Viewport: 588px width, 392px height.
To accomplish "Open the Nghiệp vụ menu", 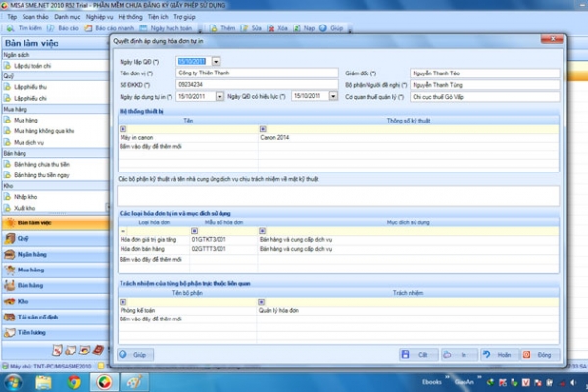I will coord(98,17).
